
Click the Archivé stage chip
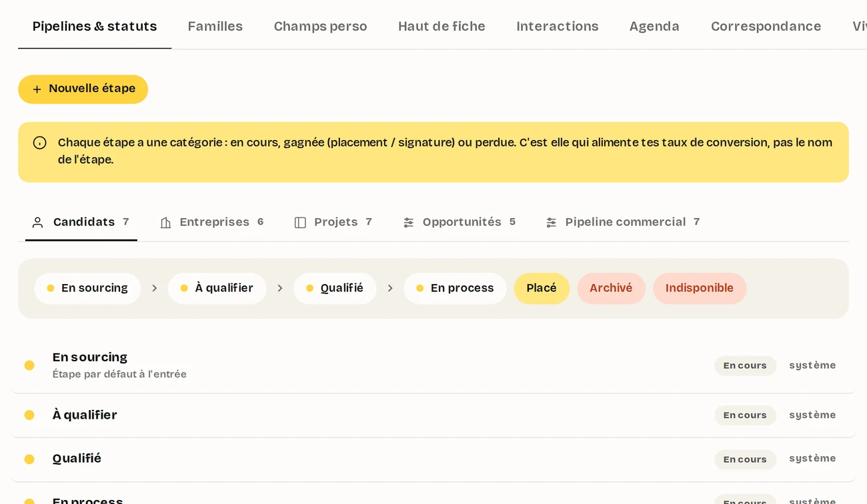click(611, 289)
